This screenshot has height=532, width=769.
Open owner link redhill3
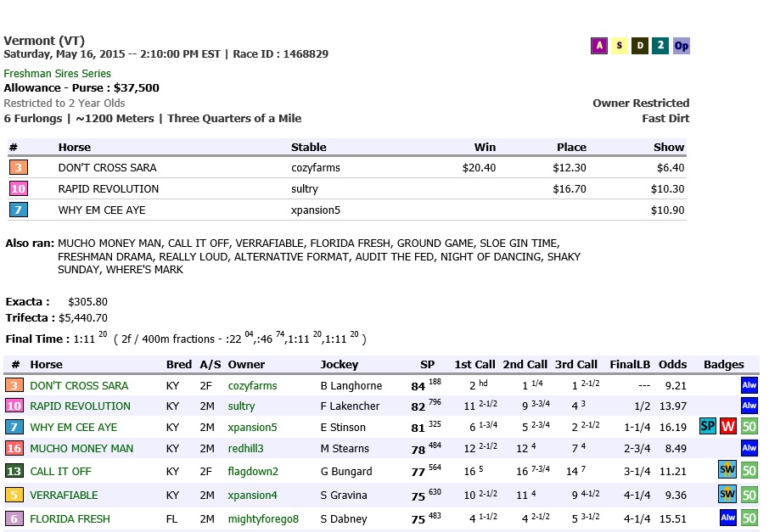pyautogui.click(x=248, y=449)
